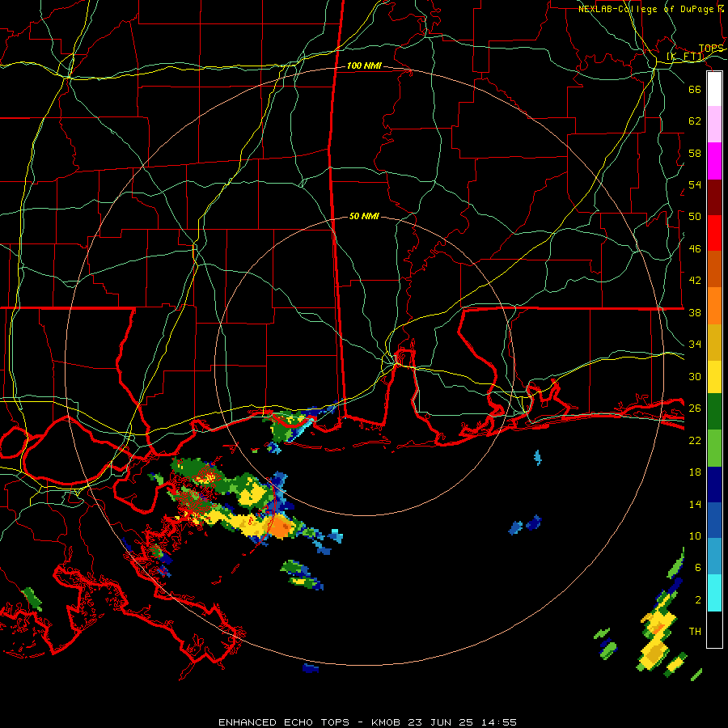Click the bright red legend swatch

coord(714,233)
